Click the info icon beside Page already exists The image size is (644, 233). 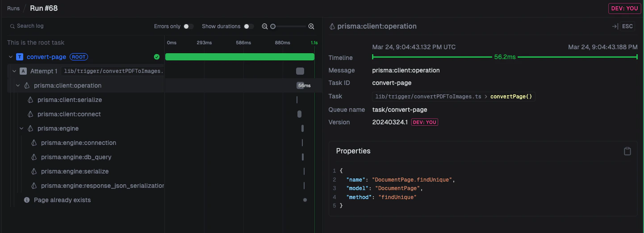27,200
